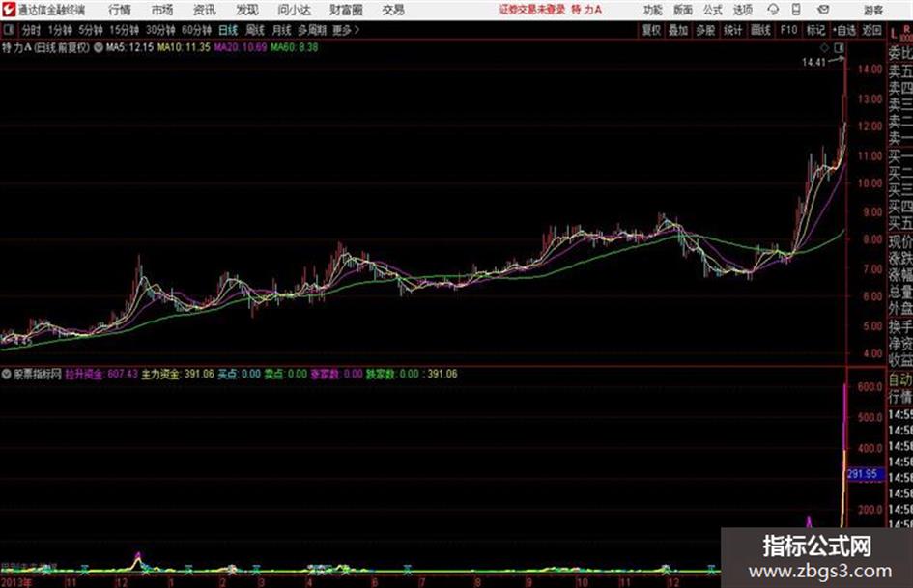Click the 拉升资金: 607.43 indicator value
The image size is (913, 588).
[x=101, y=374]
